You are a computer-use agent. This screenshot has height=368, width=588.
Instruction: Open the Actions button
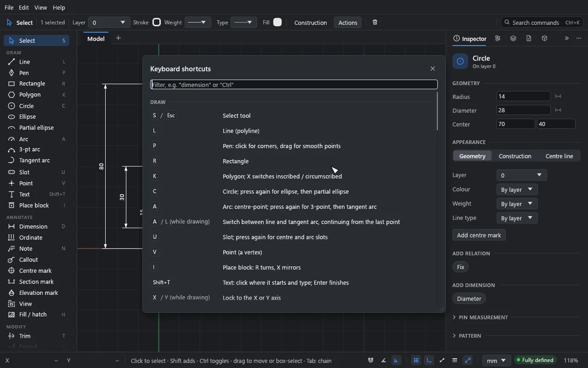coord(348,23)
